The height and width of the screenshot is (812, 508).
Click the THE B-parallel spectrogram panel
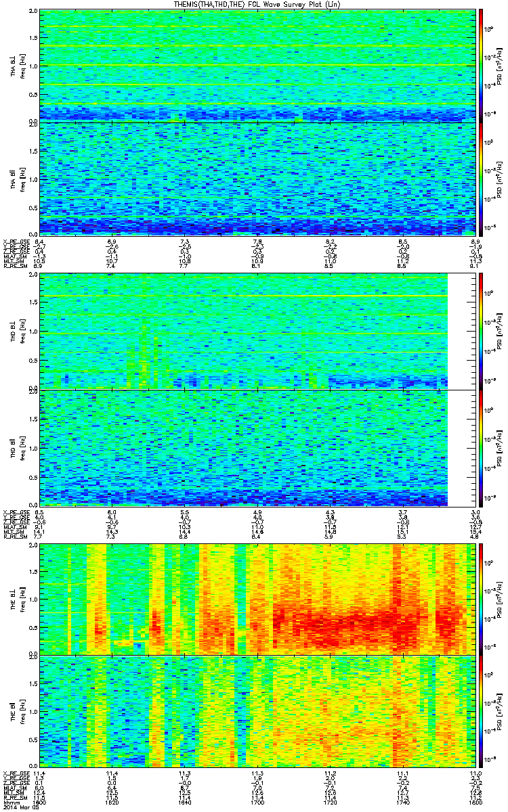257,712
